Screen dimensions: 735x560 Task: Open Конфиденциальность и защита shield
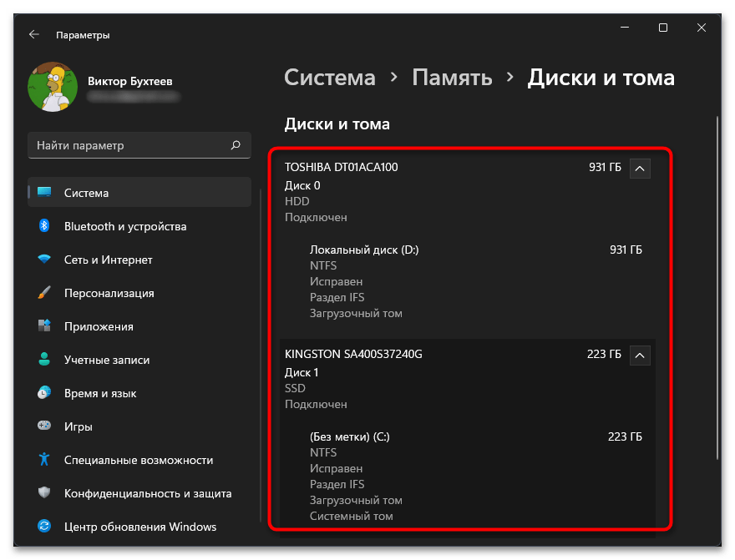(x=45, y=493)
